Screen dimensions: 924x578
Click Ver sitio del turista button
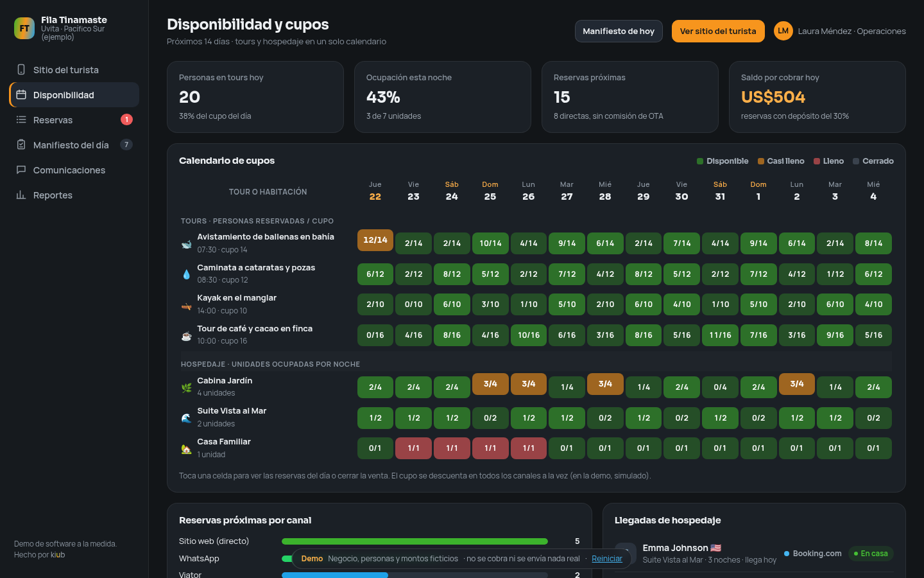click(718, 31)
